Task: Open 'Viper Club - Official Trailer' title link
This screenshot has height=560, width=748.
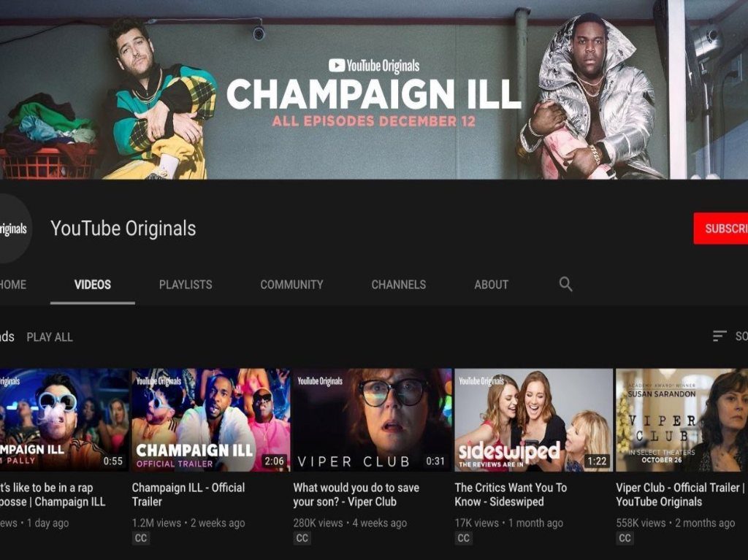Action: pyautogui.click(x=681, y=494)
